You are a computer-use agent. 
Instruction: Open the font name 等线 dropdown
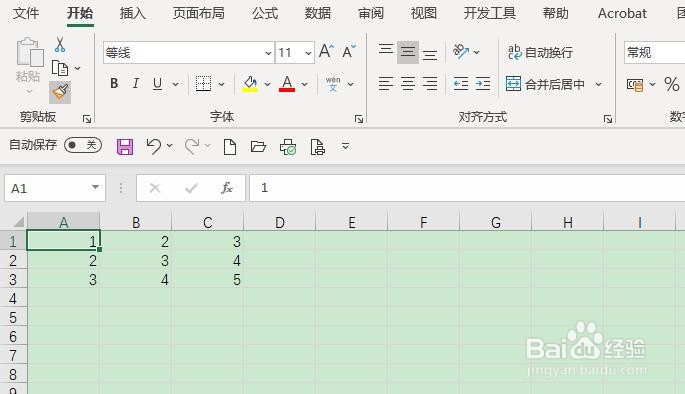pos(268,53)
